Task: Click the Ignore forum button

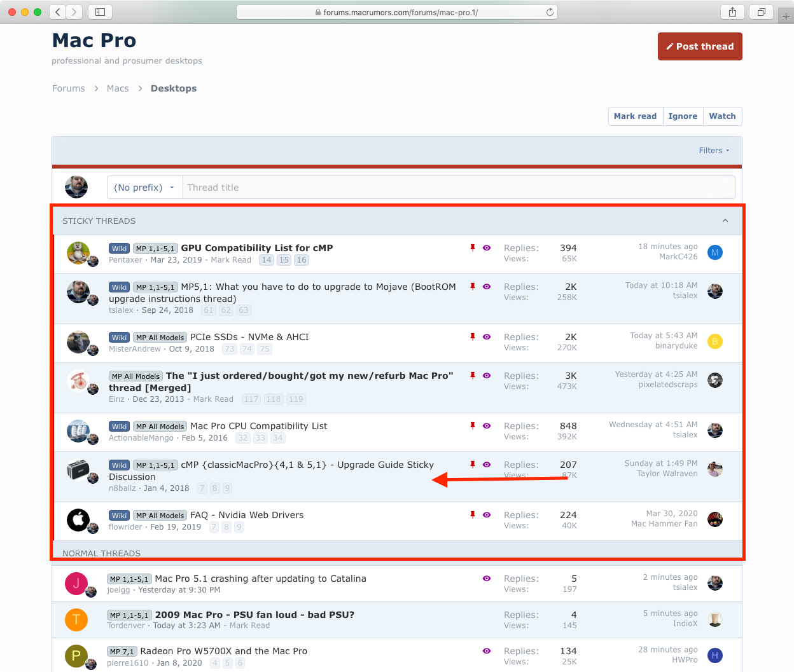Action: [683, 116]
